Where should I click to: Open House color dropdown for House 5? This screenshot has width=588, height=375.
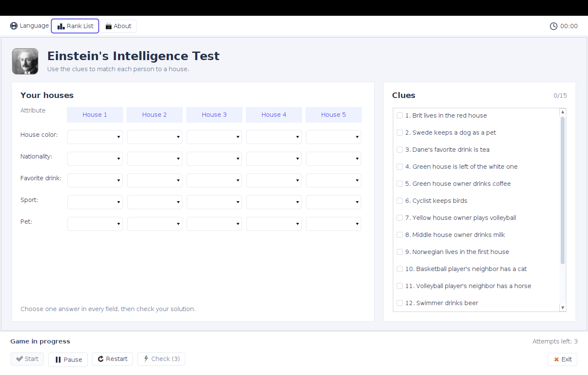pos(334,137)
